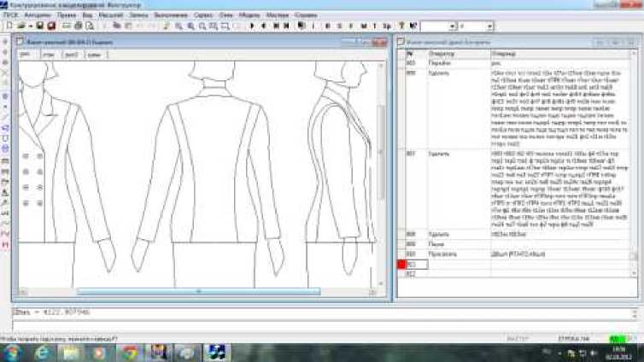The height and width of the screenshot is (362, 644).
Task: Click the red marker cell at row 811
Action: pos(401,265)
